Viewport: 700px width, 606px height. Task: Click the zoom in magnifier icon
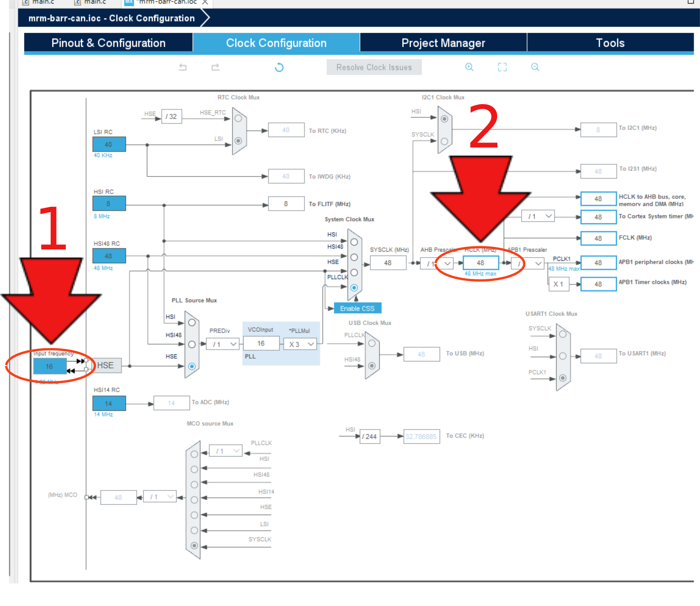[469, 67]
